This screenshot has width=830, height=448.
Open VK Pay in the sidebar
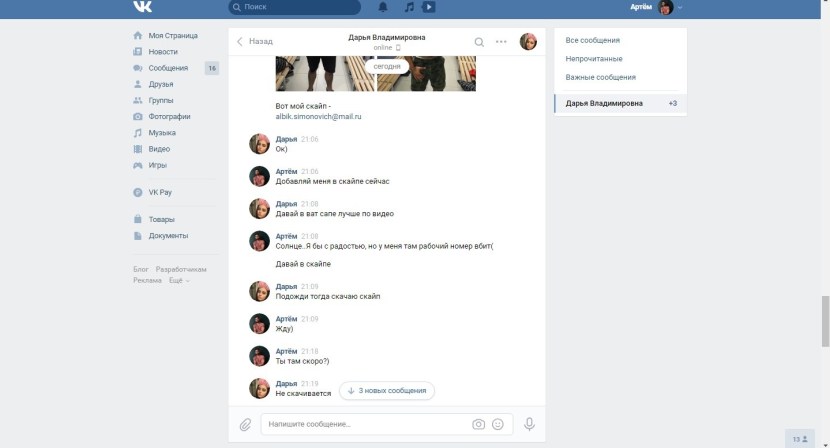click(161, 192)
